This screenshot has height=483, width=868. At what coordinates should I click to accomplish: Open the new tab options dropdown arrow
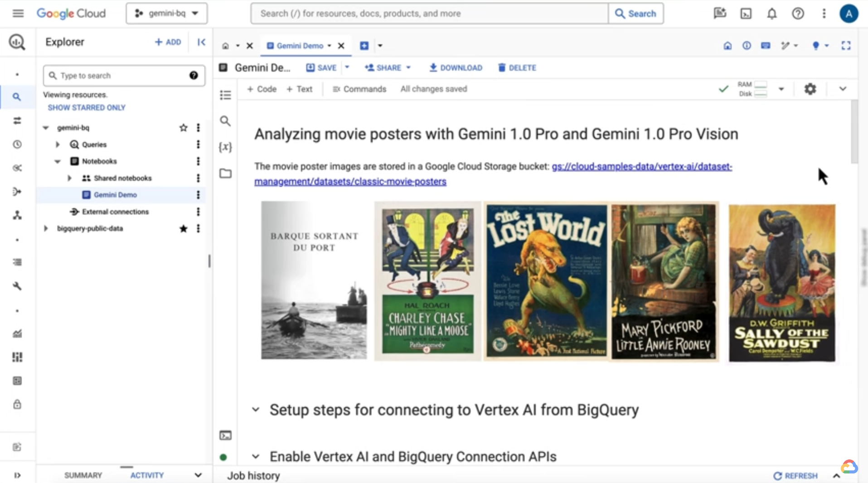380,46
